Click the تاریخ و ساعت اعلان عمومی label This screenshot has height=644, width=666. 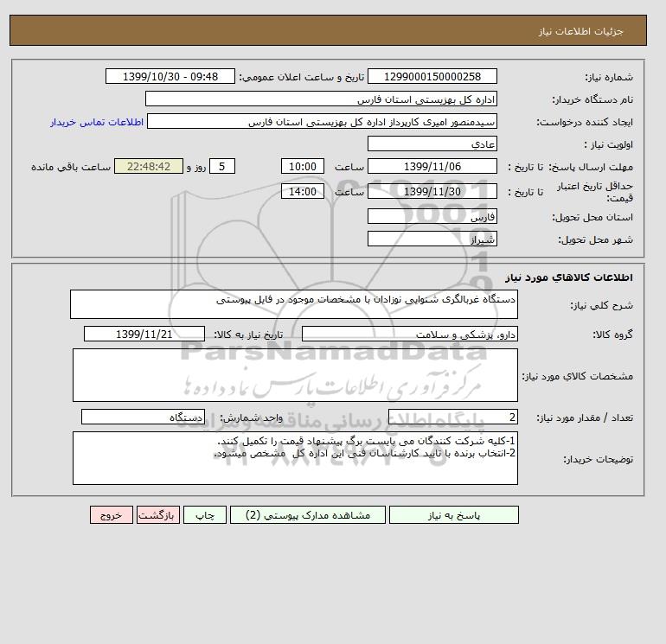point(302,77)
